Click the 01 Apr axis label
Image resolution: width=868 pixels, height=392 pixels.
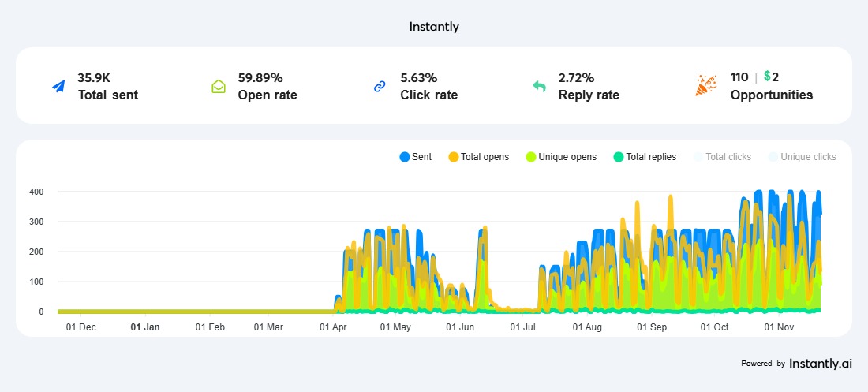pyautogui.click(x=335, y=327)
